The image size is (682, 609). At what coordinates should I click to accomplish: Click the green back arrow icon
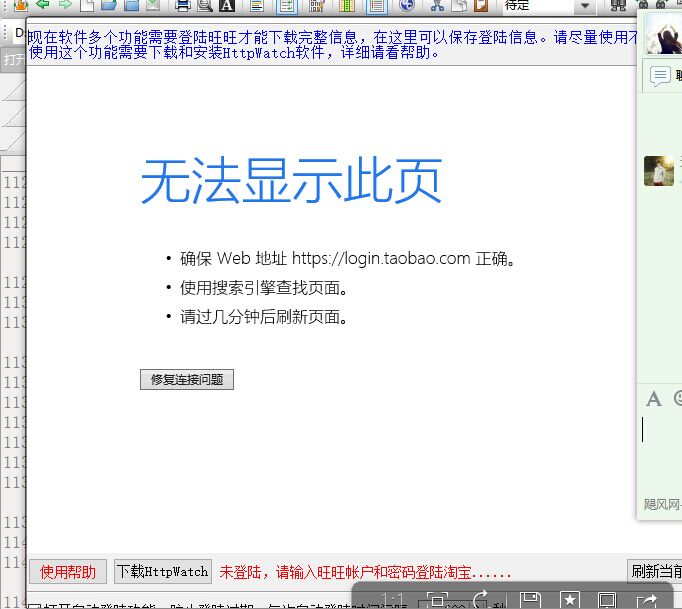43,5
